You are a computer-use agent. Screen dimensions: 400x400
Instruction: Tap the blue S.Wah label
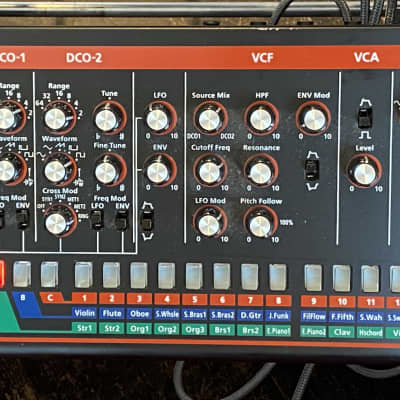click(x=370, y=317)
